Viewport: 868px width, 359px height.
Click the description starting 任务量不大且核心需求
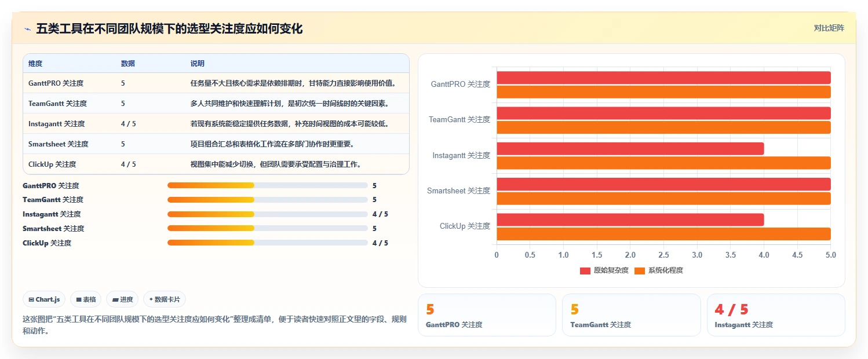[293, 83]
